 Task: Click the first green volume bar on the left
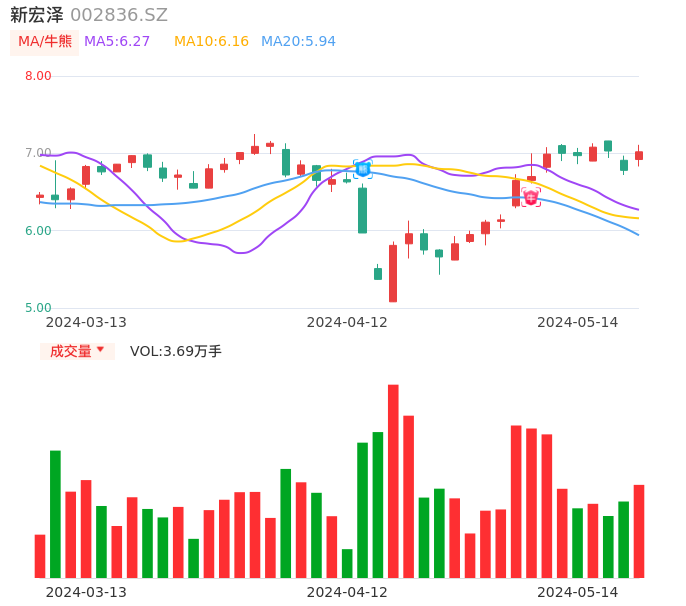tap(55, 513)
